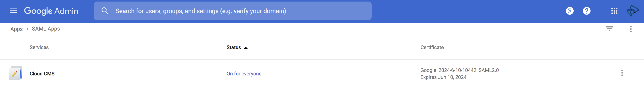Open the main navigation hamburger menu
Screen dimensions: 644x94
tap(13, 11)
